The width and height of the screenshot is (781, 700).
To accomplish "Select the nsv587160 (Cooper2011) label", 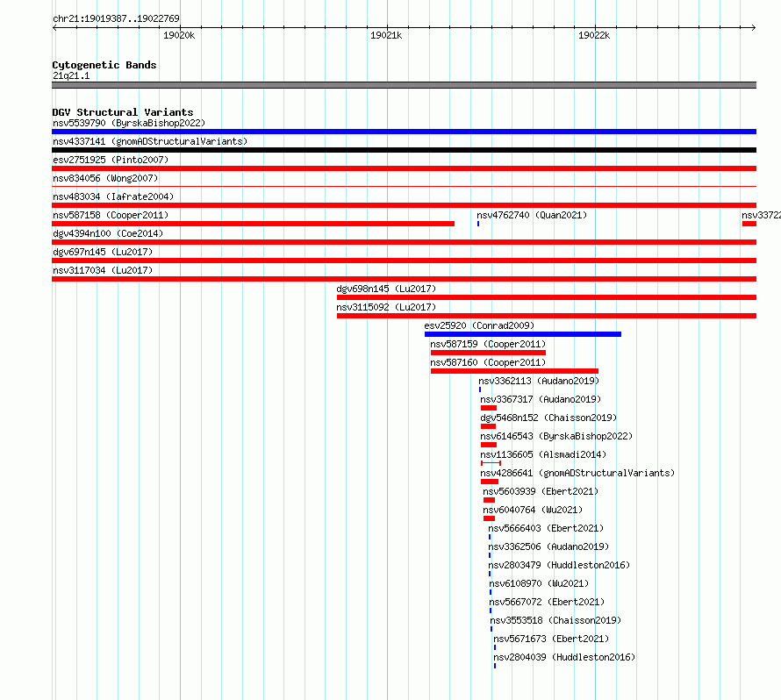I will tap(488, 362).
